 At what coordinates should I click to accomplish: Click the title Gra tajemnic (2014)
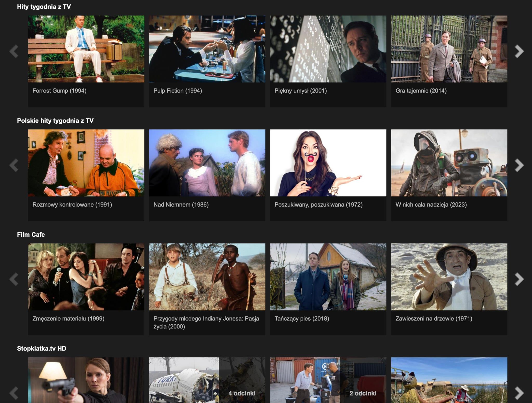pos(421,91)
